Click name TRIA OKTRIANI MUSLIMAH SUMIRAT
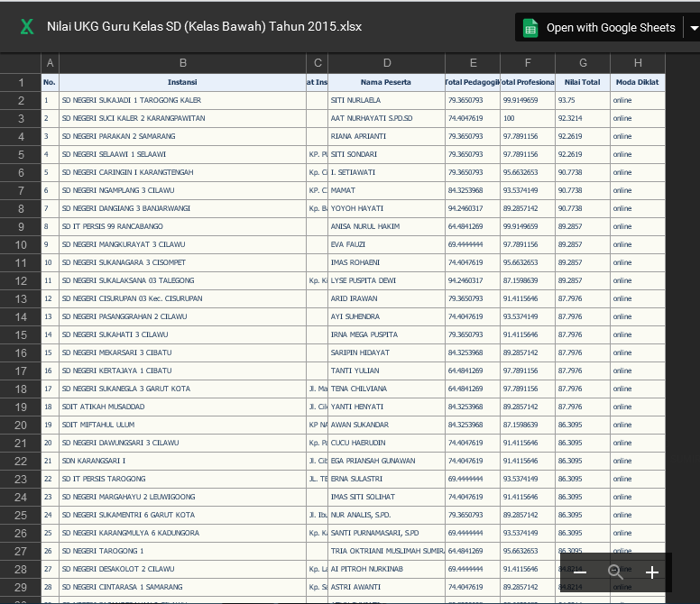700x604 pixels. point(387,551)
